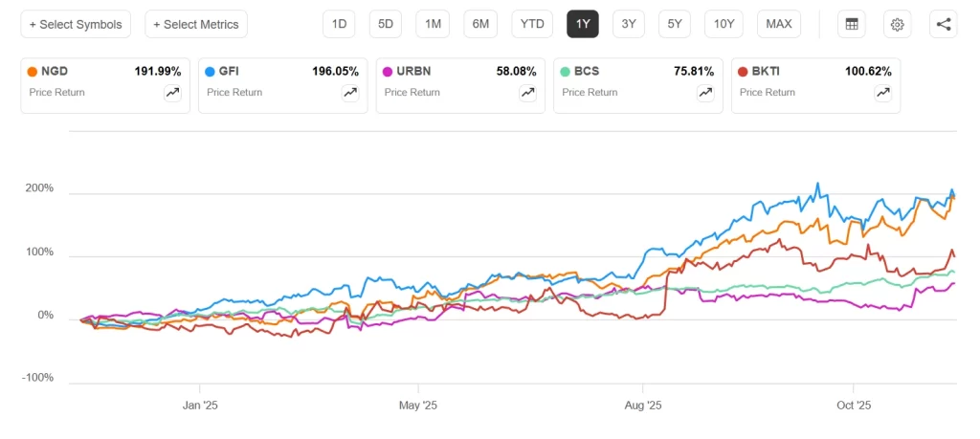Click the blue GFI color dot
Viewport: 980px width, 439px height.
[211, 72]
